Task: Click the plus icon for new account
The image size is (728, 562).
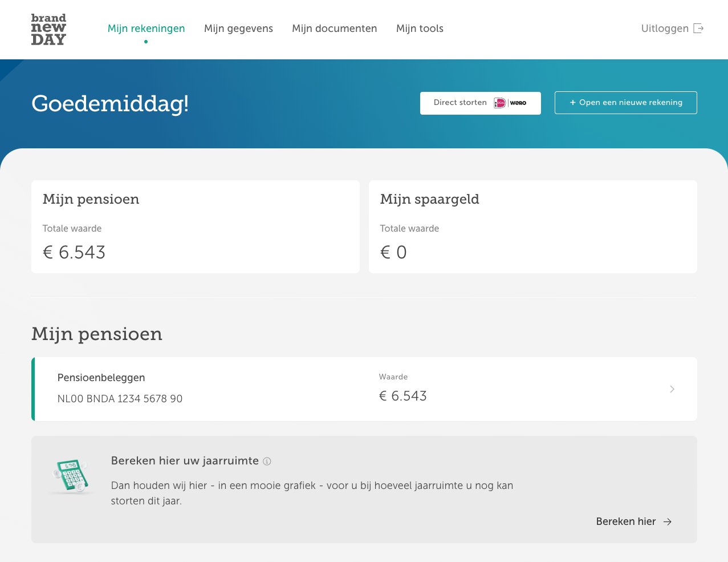Action: [x=572, y=103]
